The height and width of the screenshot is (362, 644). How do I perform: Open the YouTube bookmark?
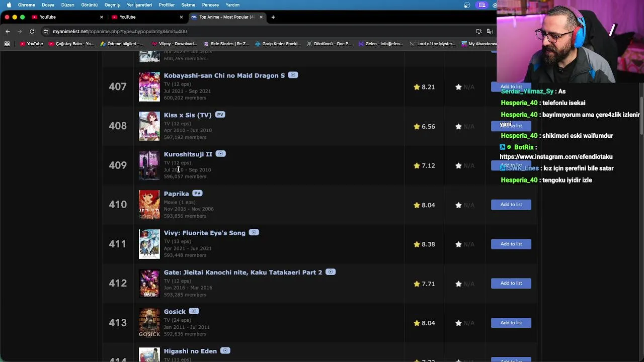[x=31, y=44]
